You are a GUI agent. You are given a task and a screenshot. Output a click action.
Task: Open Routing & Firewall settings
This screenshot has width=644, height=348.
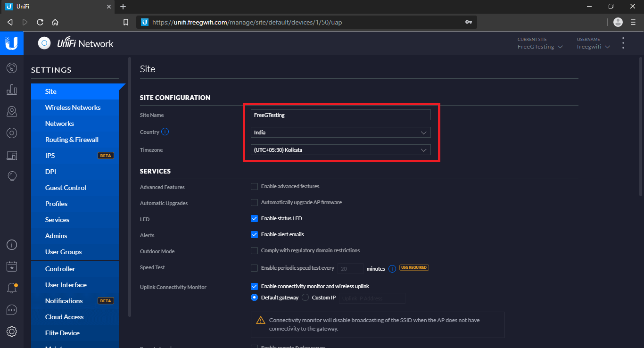point(75,140)
